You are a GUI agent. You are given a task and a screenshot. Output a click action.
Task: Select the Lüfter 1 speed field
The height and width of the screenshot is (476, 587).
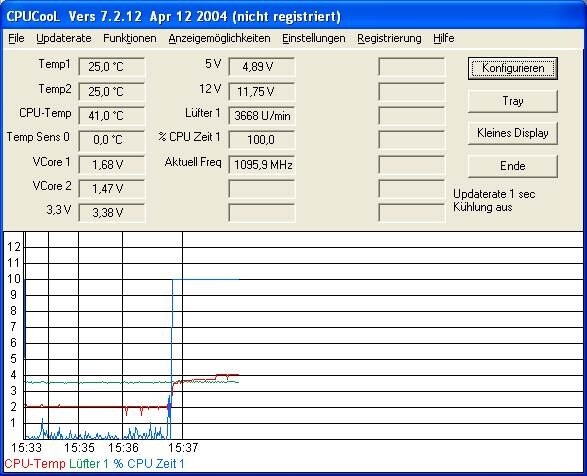(x=262, y=116)
